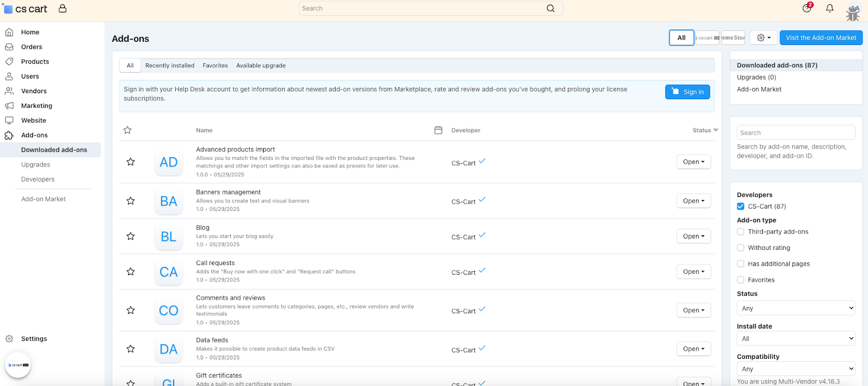The height and width of the screenshot is (386, 868).
Task: Click the add-on search field in right panel
Action: pos(796,132)
